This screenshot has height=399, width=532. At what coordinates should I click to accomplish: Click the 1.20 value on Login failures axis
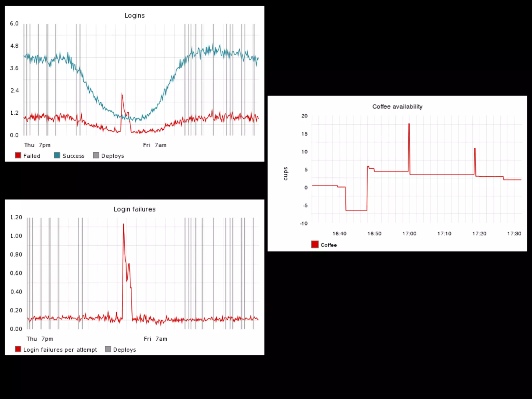coord(16,217)
